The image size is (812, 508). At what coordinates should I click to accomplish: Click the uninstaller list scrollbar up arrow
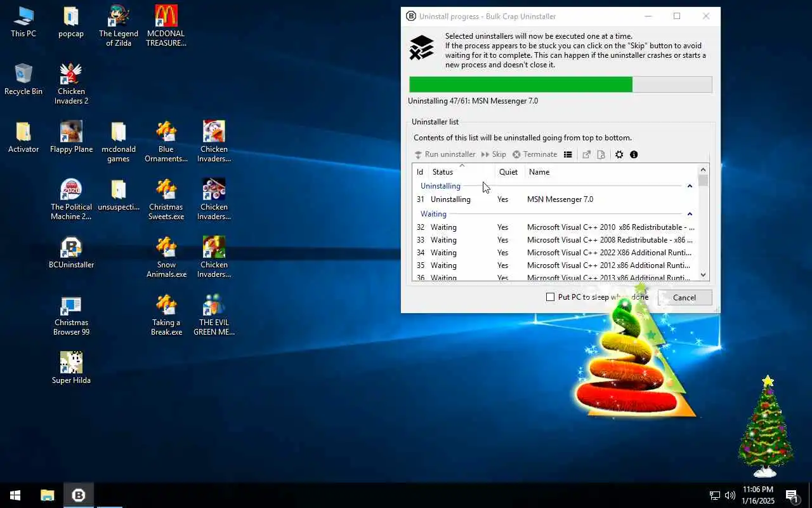tap(703, 170)
